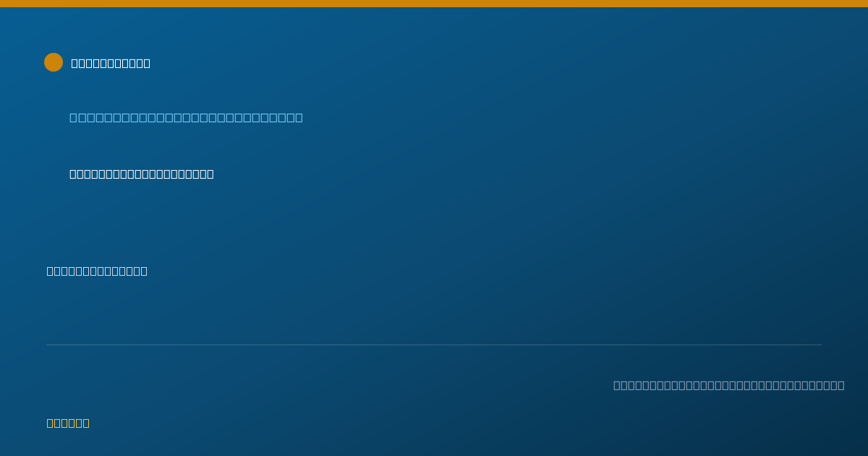The image size is (868, 456).
Task: Click the white text line above the divider
Action: (x=97, y=271)
